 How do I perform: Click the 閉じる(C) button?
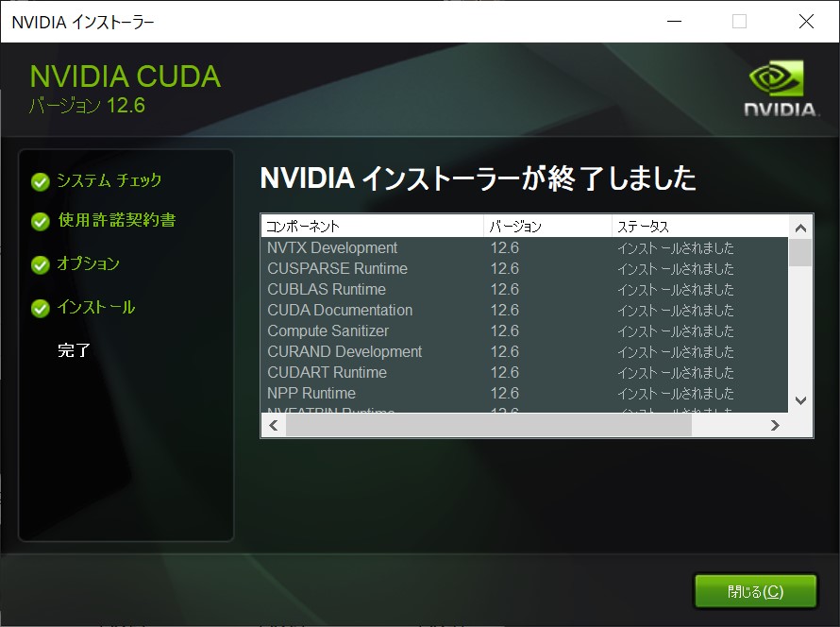click(x=755, y=592)
